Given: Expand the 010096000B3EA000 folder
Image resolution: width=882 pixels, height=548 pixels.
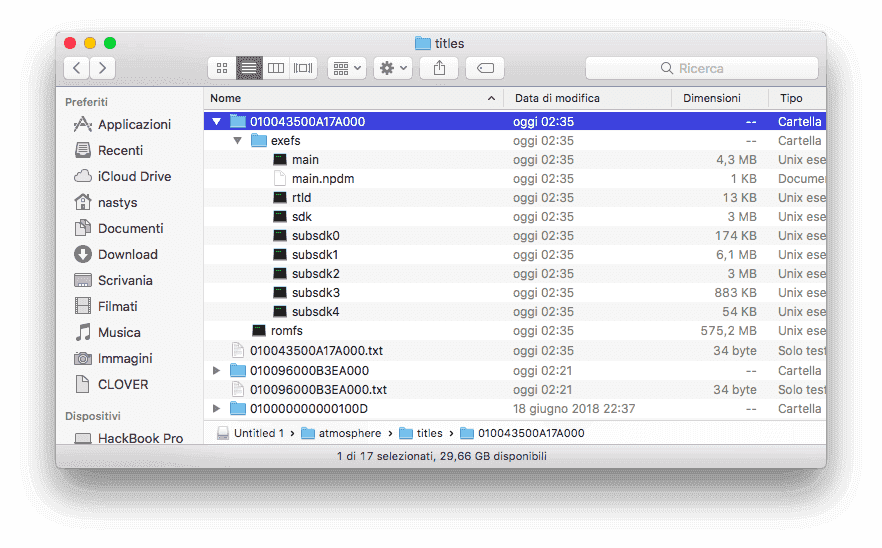Looking at the screenshot, I should pyautogui.click(x=217, y=371).
